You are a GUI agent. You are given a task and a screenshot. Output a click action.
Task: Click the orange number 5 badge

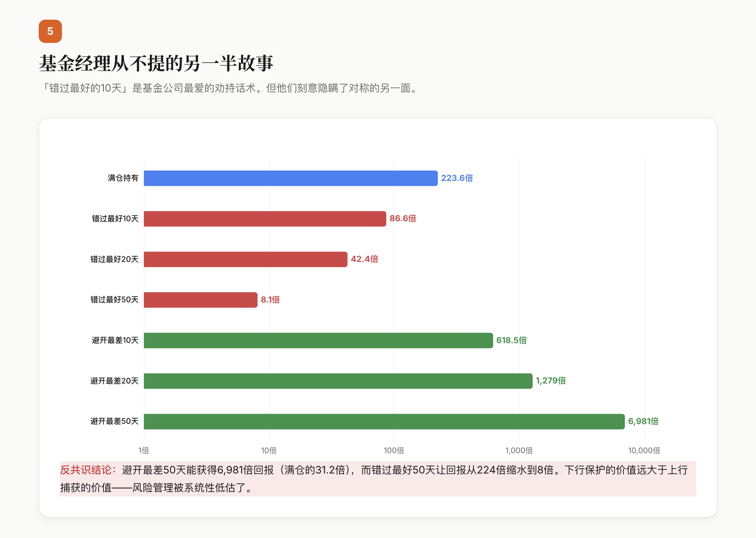coord(50,31)
